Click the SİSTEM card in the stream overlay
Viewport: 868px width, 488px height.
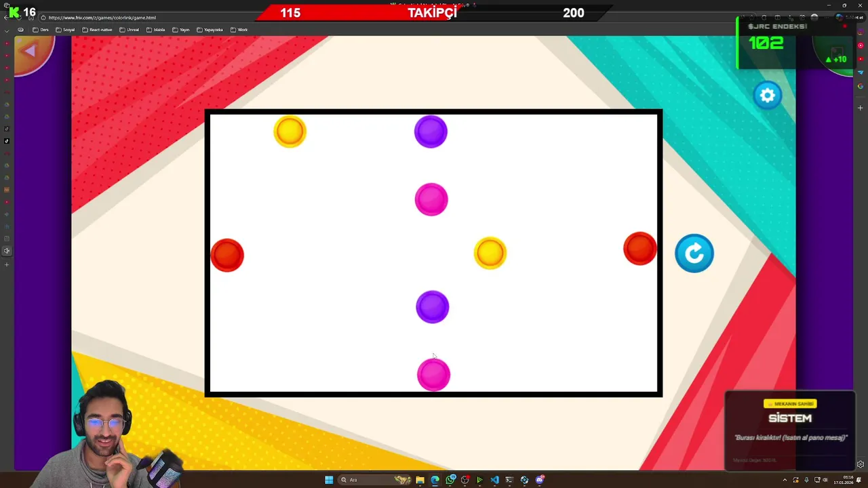[790, 430]
